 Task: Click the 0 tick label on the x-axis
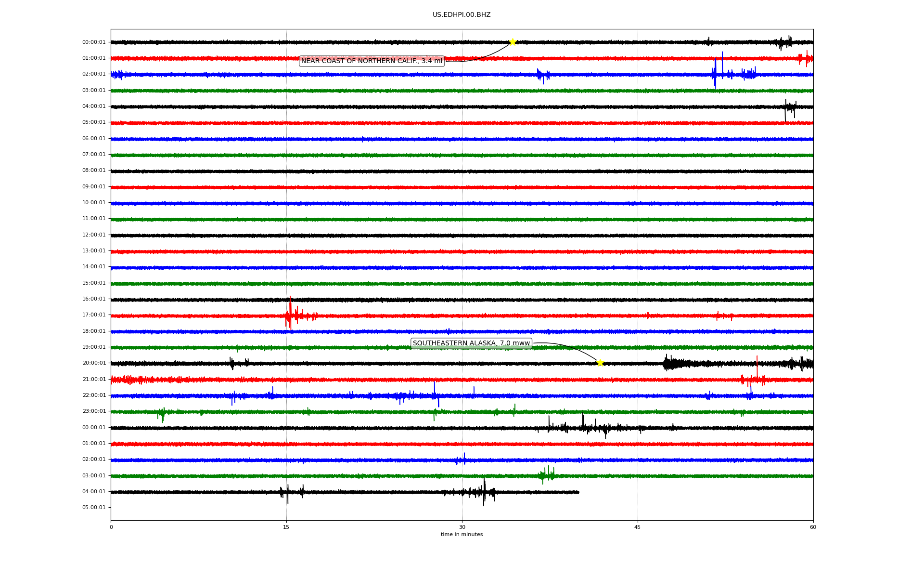point(111,527)
